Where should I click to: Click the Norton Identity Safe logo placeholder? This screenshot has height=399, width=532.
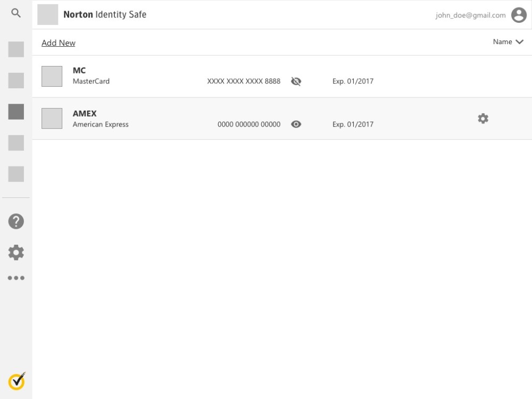point(48,15)
